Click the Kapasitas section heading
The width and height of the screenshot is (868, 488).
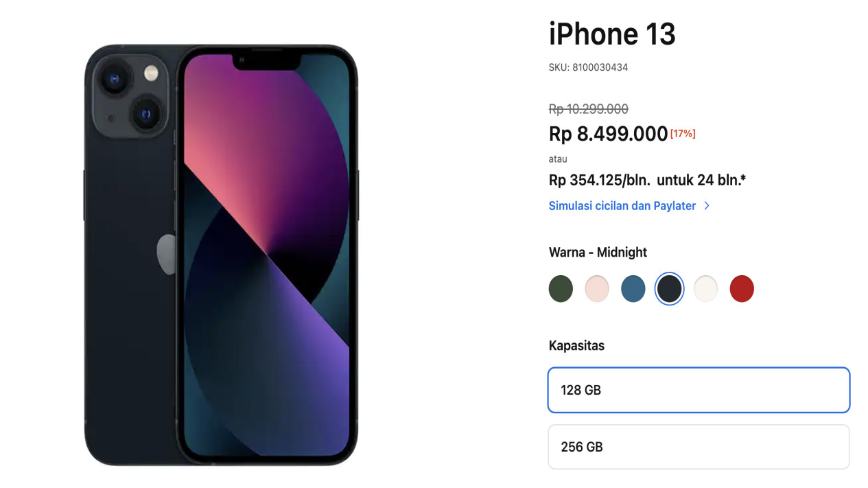[576, 346]
